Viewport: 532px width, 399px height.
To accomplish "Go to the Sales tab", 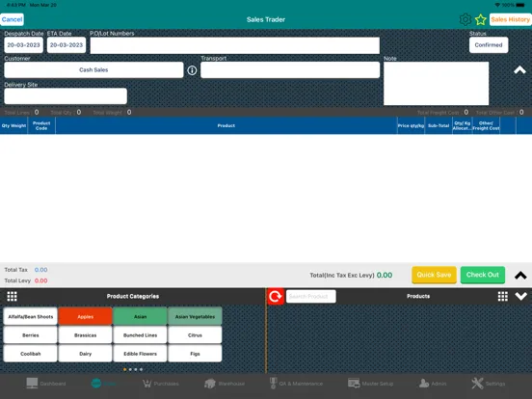I will coord(103,384).
